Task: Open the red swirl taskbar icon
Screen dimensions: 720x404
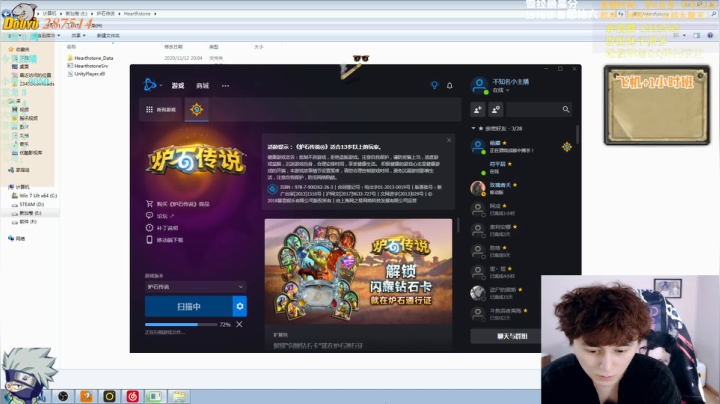Action: point(133,396)
